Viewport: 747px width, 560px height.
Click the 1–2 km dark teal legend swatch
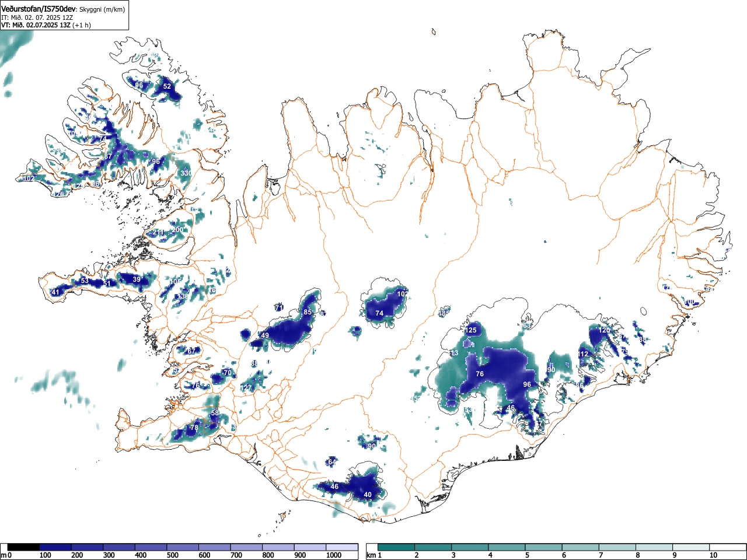(396, 547)
